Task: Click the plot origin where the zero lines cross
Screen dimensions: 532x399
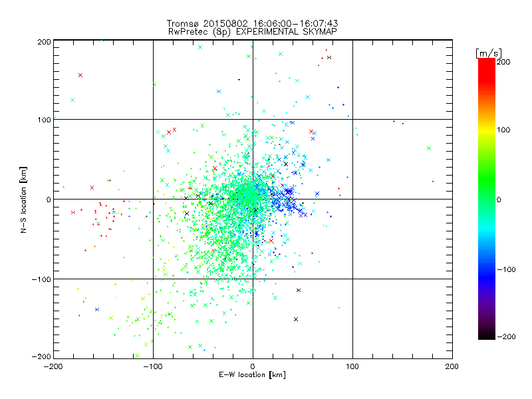Action: pos(253,199)
